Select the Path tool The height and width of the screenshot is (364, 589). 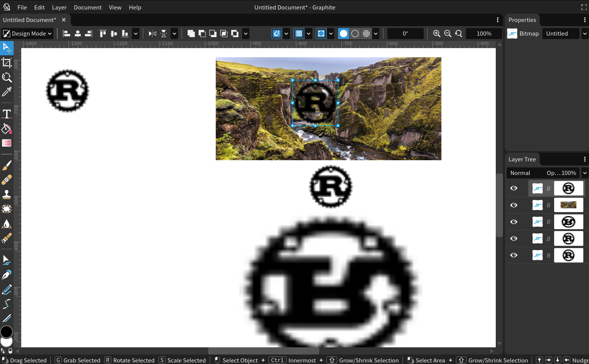pyautogui.click(x=7, y=260)
